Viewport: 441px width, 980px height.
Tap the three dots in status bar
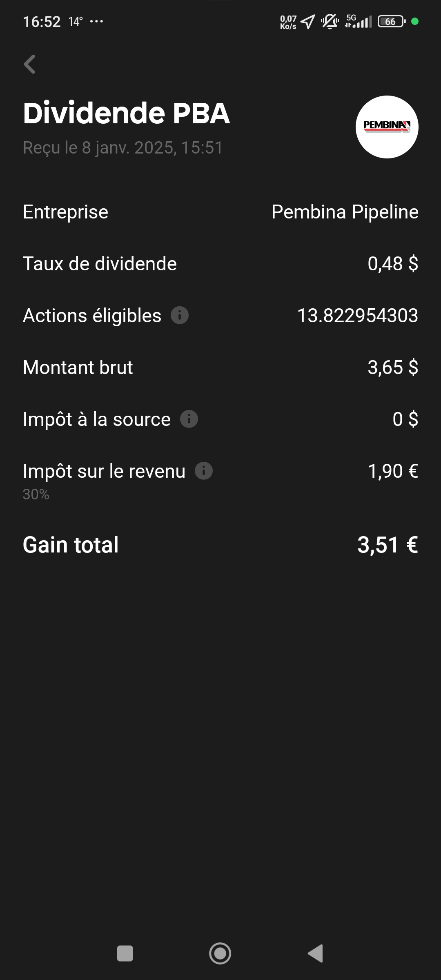[96, 21]
